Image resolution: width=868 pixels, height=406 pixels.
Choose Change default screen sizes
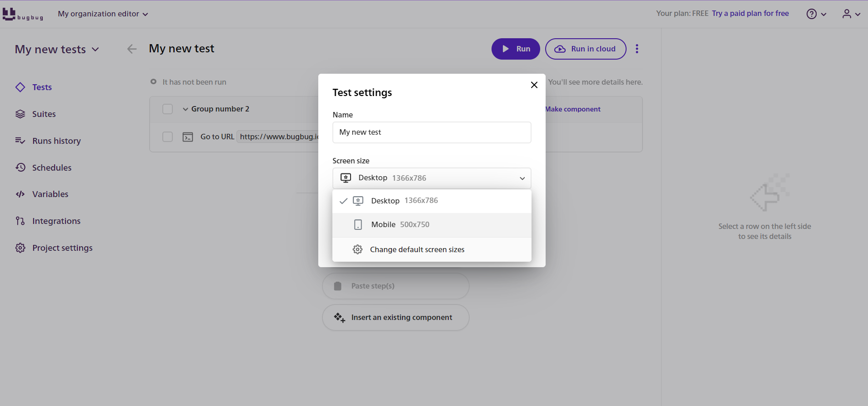(x=431, y=249)
